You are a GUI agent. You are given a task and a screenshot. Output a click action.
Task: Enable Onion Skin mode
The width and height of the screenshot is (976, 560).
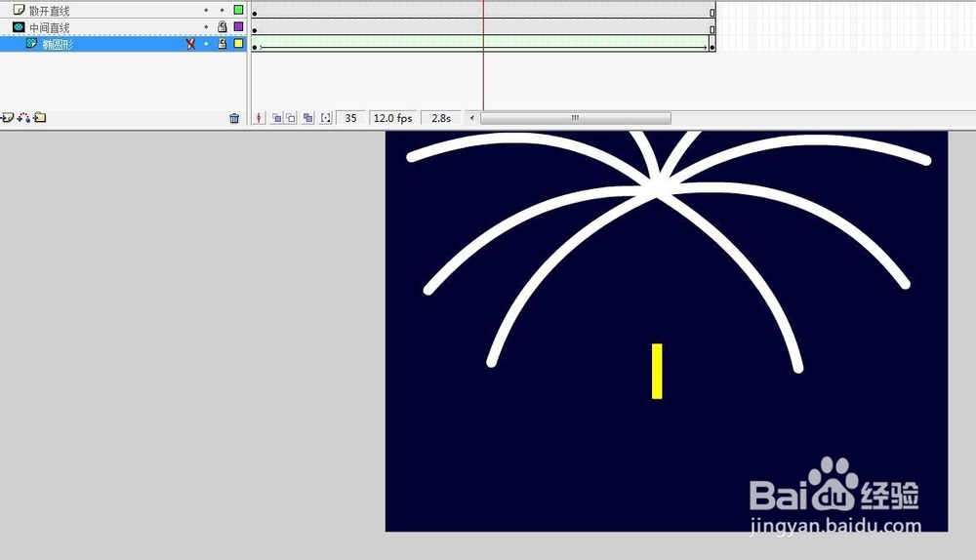277,118
